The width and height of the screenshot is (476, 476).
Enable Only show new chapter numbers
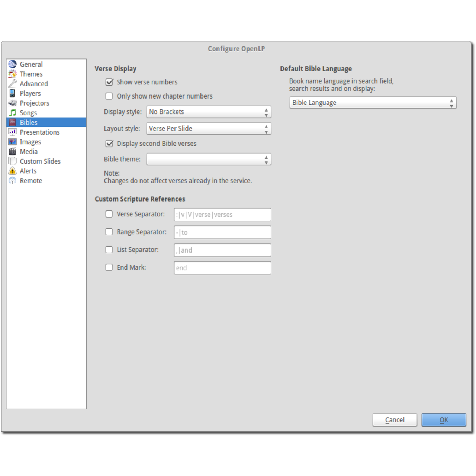[x=109, y=96]
